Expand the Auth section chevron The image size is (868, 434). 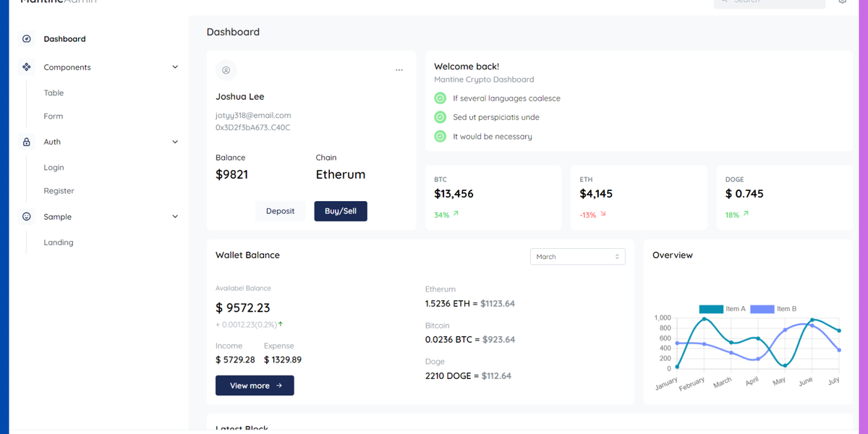174,141
